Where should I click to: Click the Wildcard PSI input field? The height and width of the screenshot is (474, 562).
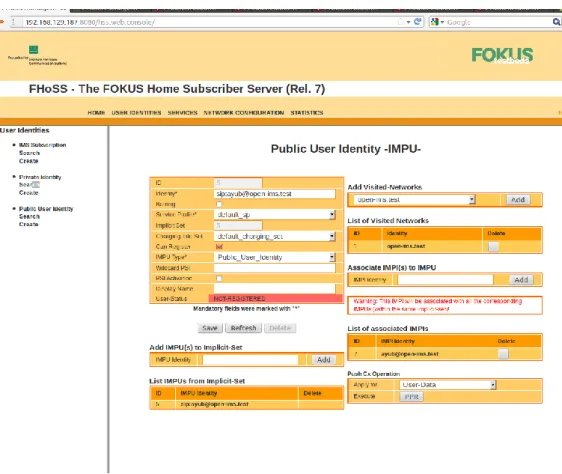click(x=275, y=268)
